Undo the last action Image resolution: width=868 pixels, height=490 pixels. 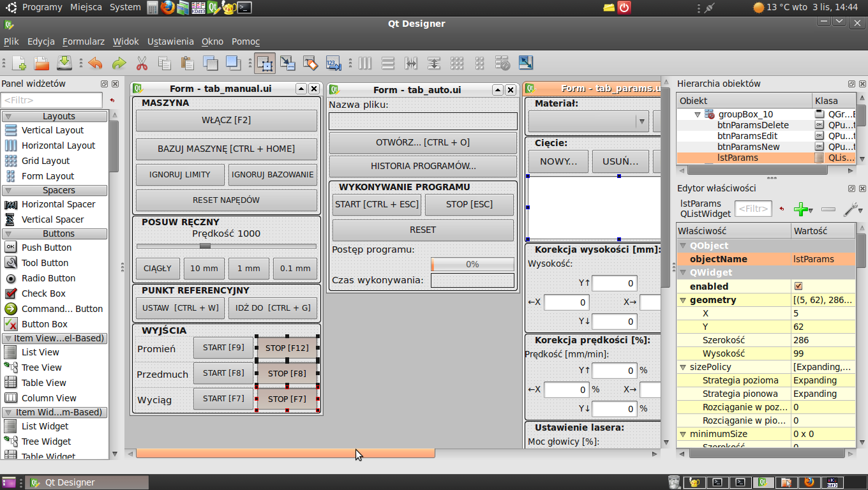(95, 63)
